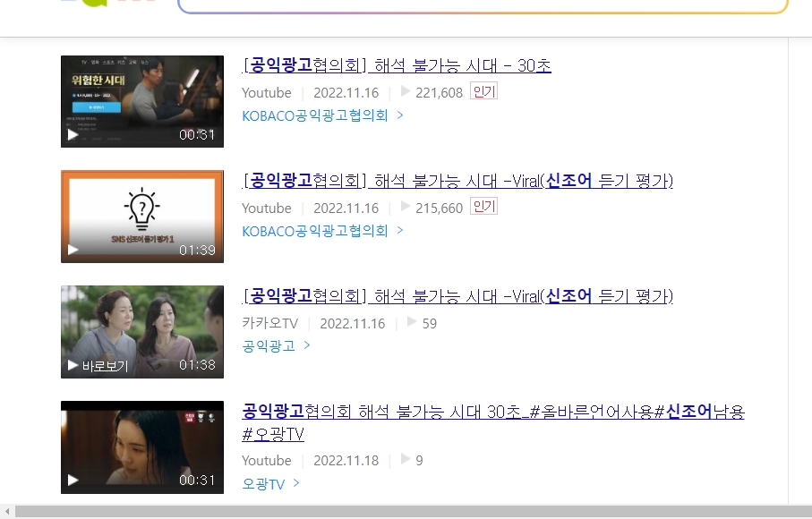Open the thumbnail with two women outdoors
This screenshot has width=812, height=519.
pyautogui.click(x=142, y=332)
